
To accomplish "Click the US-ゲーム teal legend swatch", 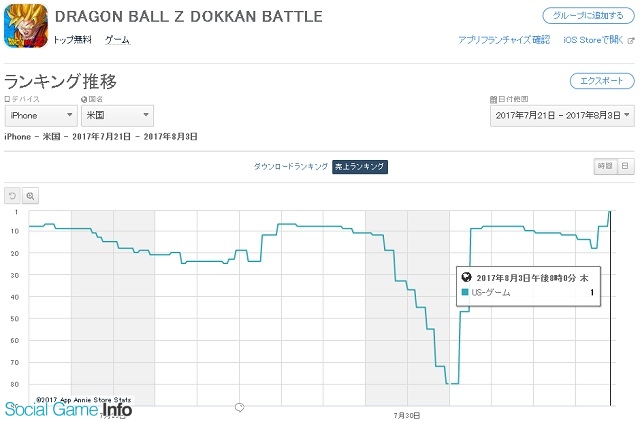I will (x=465, y=292).
